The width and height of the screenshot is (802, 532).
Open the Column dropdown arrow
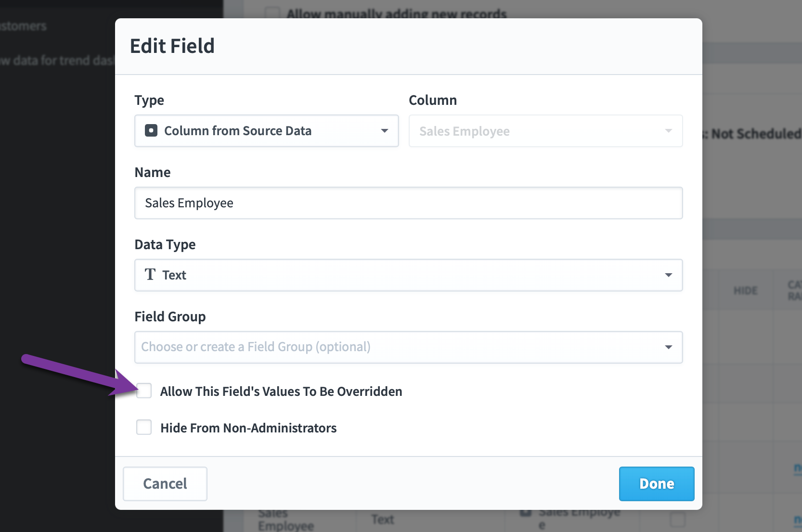(668, 131)
